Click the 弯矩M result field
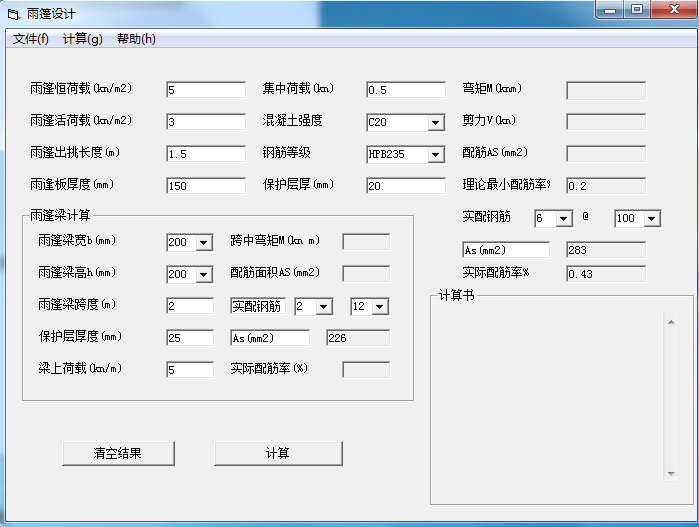 point(606,91)
